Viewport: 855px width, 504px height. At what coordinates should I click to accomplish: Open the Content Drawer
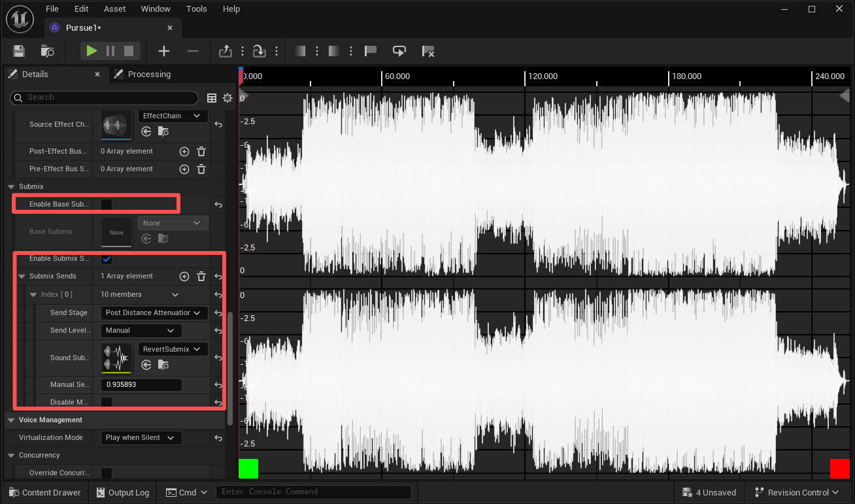(44, 492)
